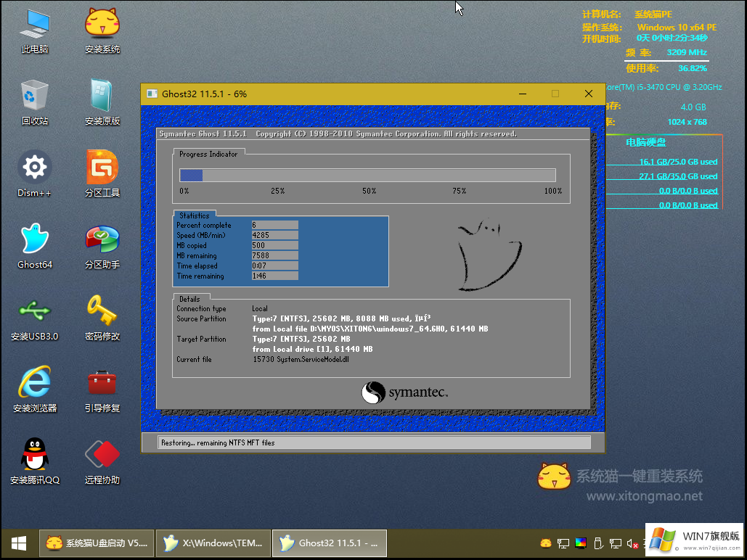Click the color display tray icon

click(x=581, y=543)
